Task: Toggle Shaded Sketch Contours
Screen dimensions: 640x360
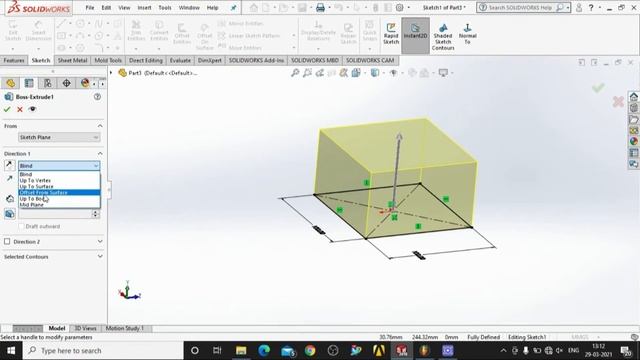Action: (443, 36)
